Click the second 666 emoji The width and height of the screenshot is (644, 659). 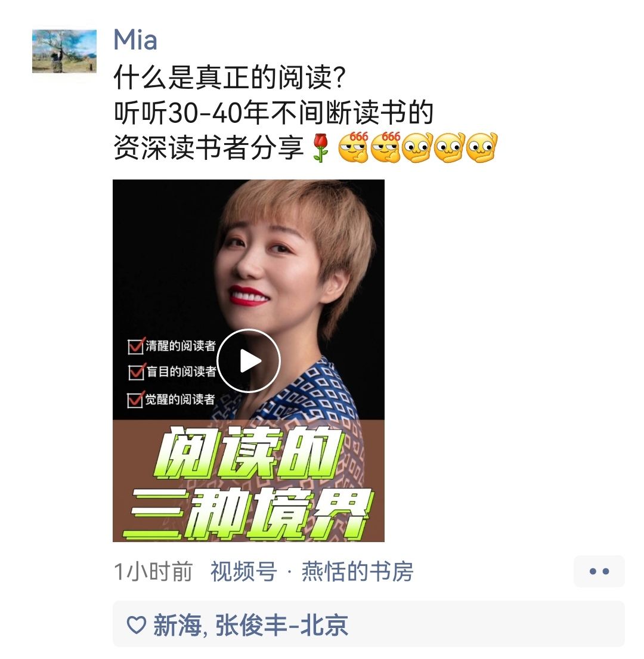click(x=386, y=147)
